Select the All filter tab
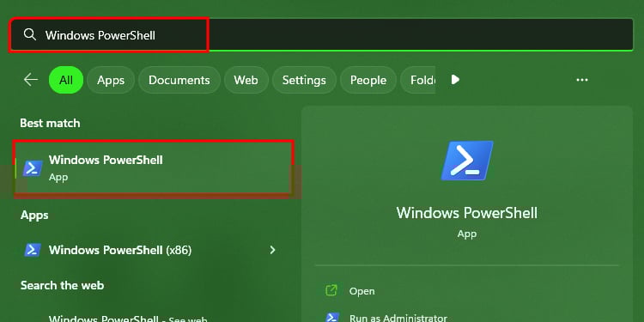The image size is (644, 322). click(66, 80)
